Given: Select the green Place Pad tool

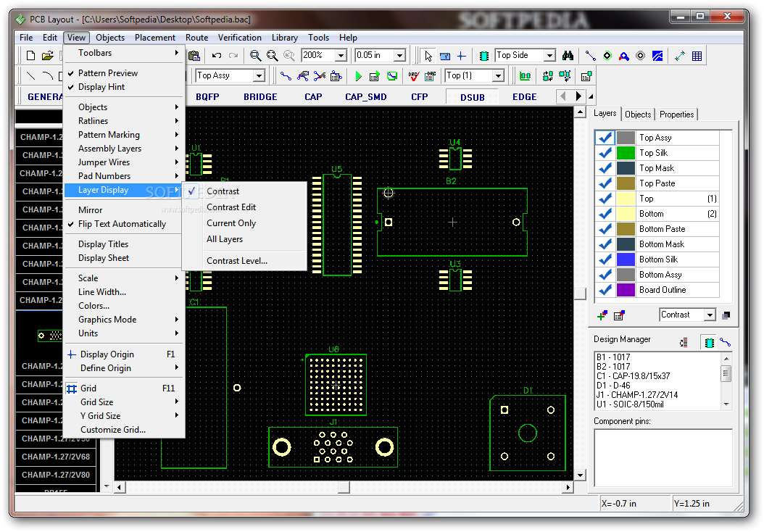Looking at the screenshot, I should [607, 56].
